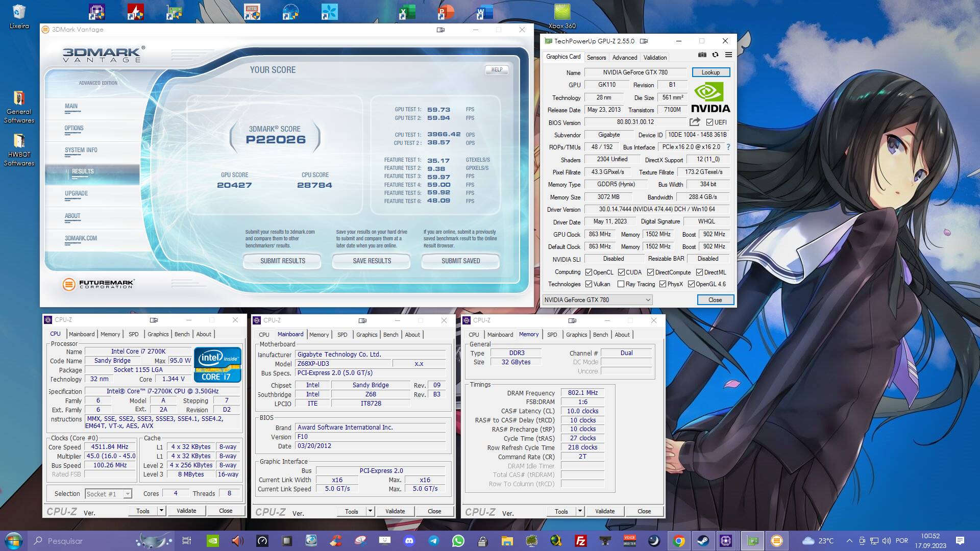The image size is (980, 551).
Task: Open the Bench tab in Memory CPU-Z window
Action: tap(600, 335)
